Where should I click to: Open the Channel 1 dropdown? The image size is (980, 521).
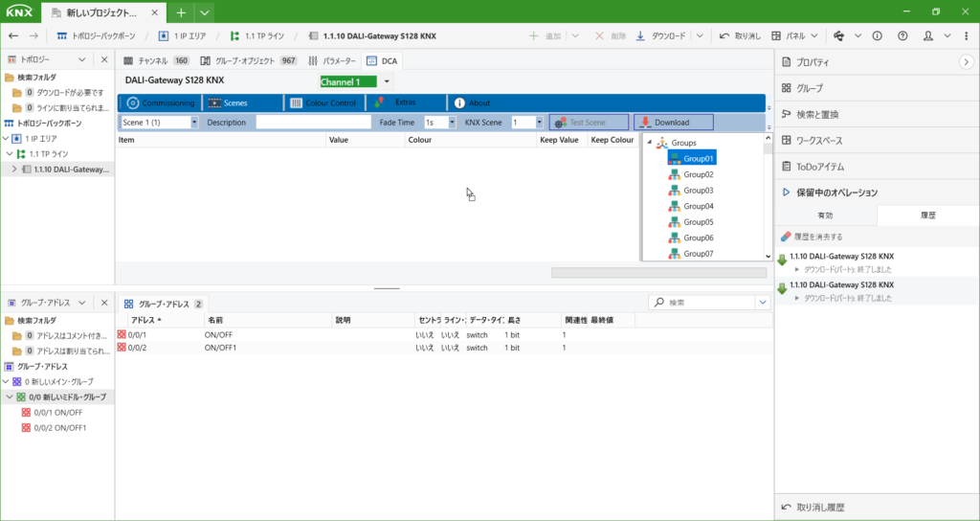tap(387, 81)
